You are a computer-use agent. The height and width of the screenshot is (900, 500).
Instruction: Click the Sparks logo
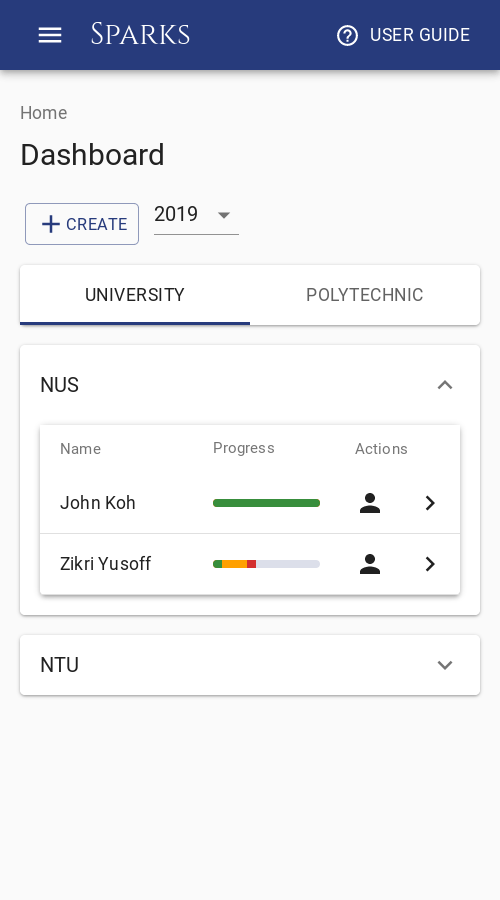pos(141,34)
